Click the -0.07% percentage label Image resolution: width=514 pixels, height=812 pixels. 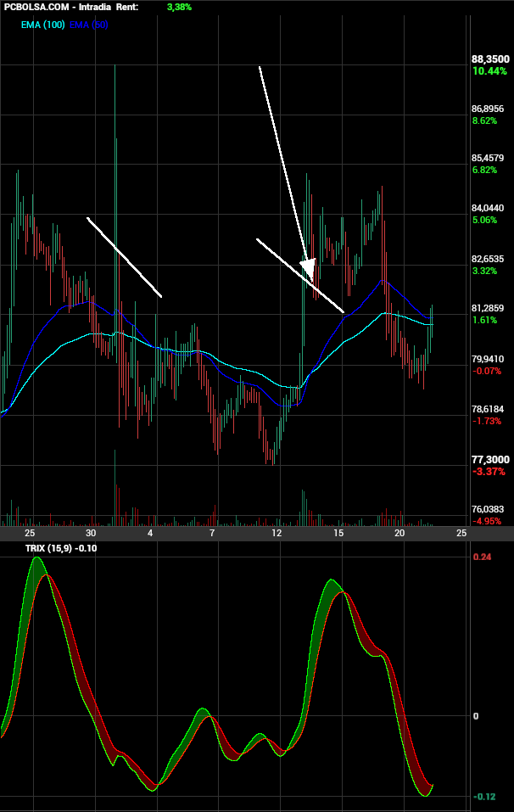[487, 371]
